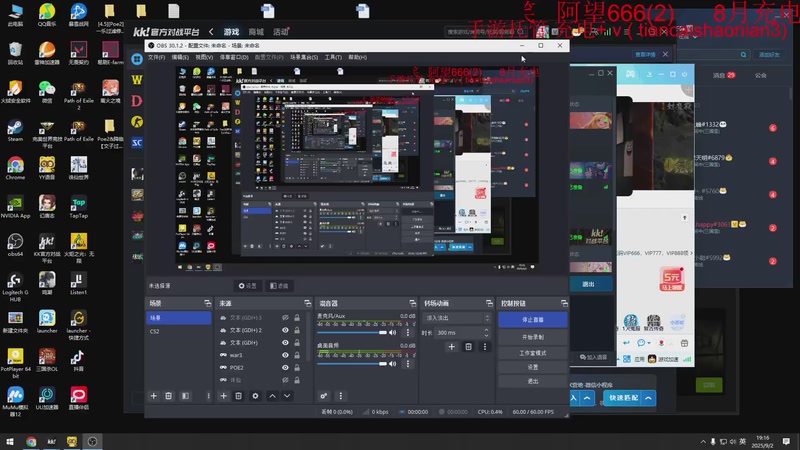Image resolution: width=800 pixels, height=450 pixels.
Task: Click the quick match button in kk platform
Action: [x=623, y=398]
